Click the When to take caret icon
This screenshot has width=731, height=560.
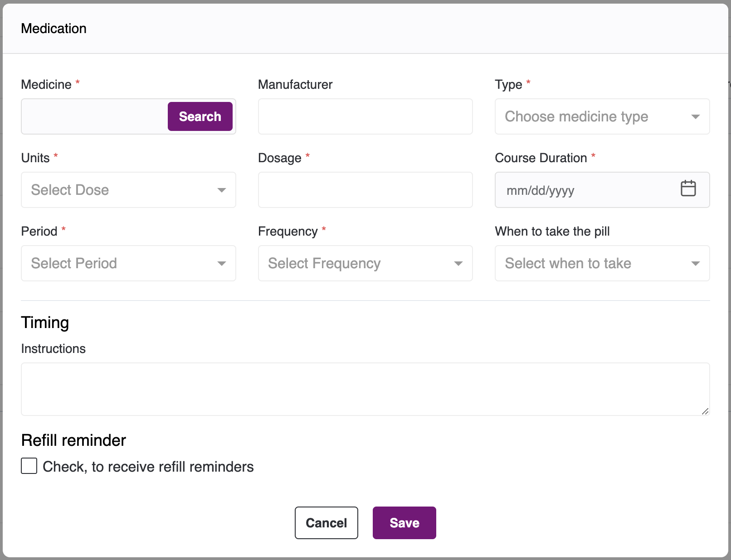pos(695,264)
